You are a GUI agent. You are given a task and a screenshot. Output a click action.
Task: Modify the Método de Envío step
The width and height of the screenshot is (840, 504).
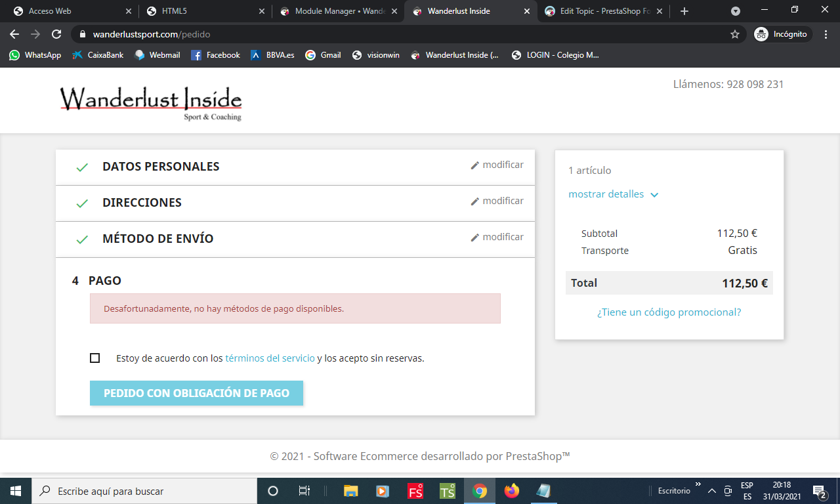497,237
